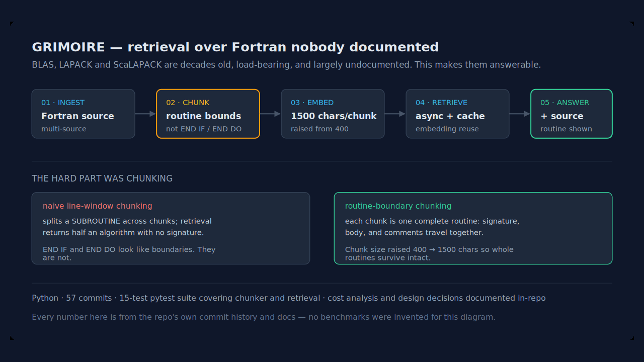
Task: Click the "routine shown" caption
Action: tap(566, 129)
